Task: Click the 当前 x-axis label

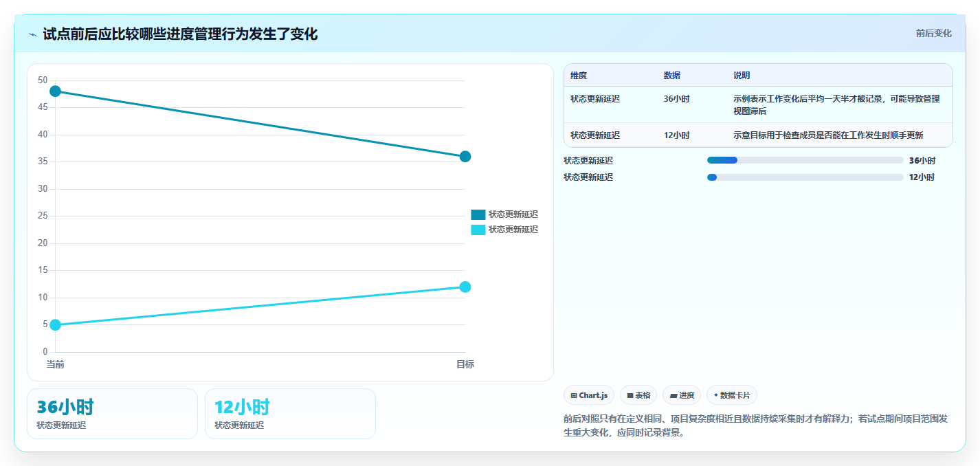Action: pos(56,364)
